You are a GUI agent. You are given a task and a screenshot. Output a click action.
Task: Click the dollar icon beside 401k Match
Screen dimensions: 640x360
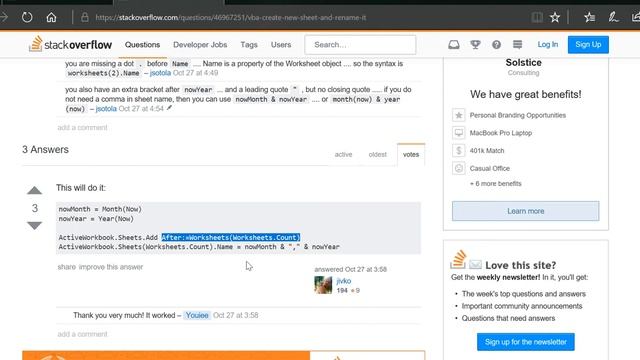pos(458,151)
